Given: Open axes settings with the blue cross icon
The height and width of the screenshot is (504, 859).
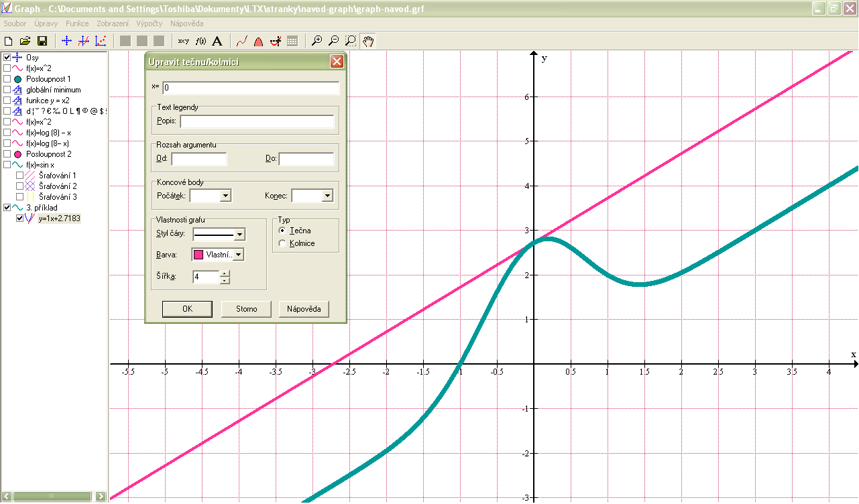Looking at the screenshot, I should 66,41.
